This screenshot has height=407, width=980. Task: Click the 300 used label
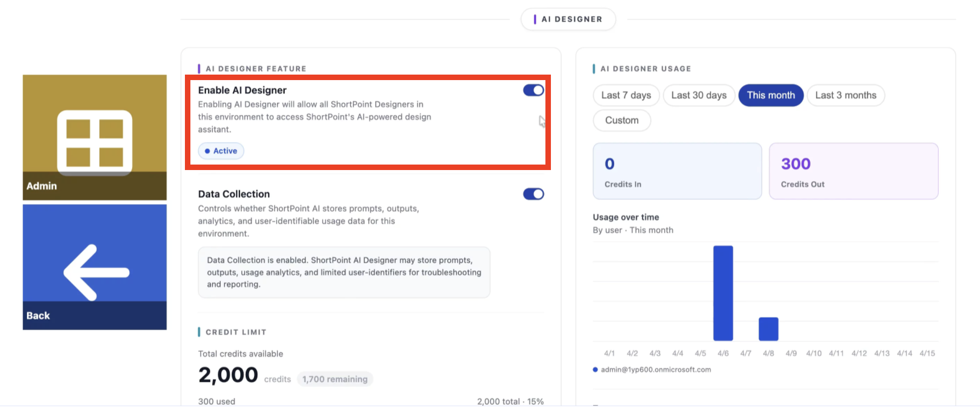(x=217, y=402)
